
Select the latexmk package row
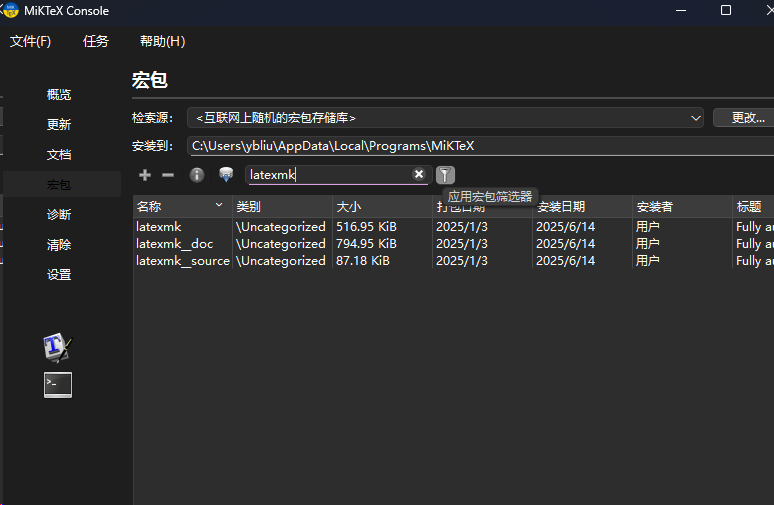click(454, 227)
